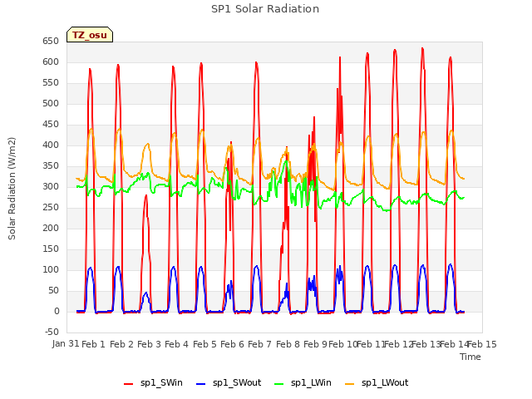Click the Feb 5 x-axis tick label

(x=204, y=344)
